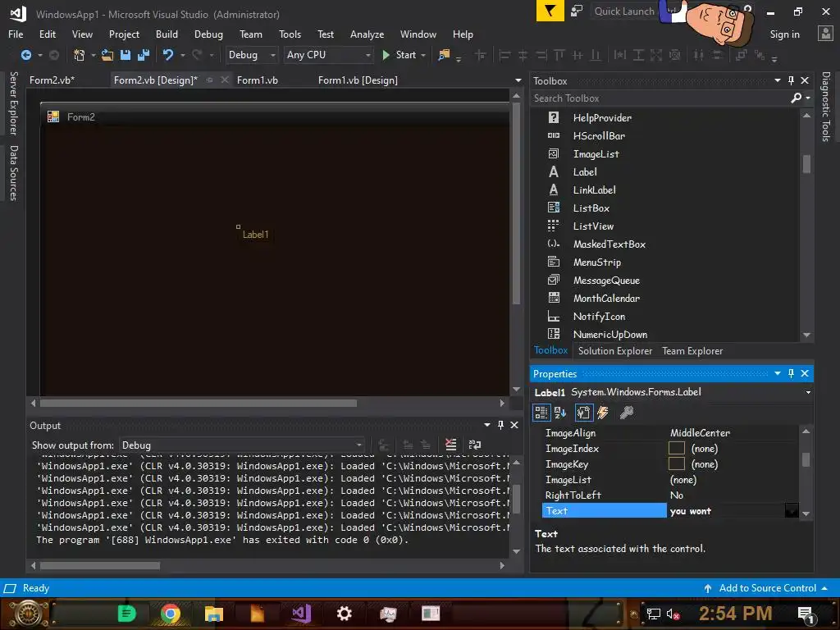
Task: Select Label1 on the Form2 designer
Action: tap(256, 234)
